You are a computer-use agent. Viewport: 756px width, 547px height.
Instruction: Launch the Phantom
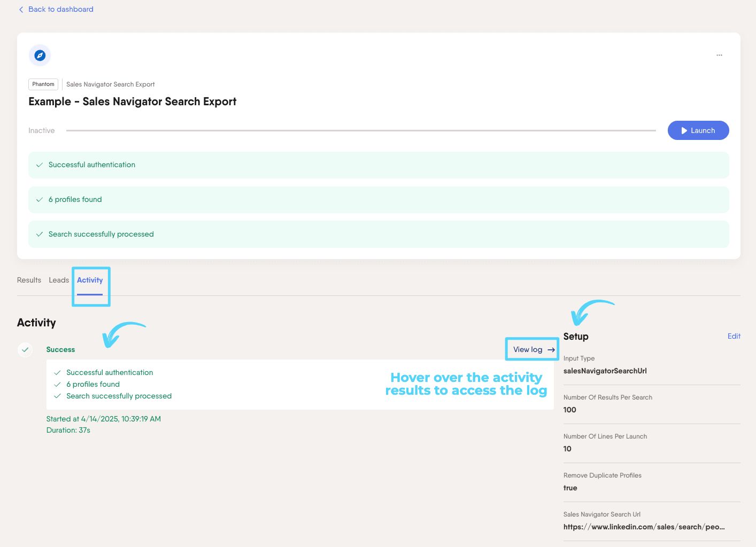pyautogui.click(x=698, y=130)
